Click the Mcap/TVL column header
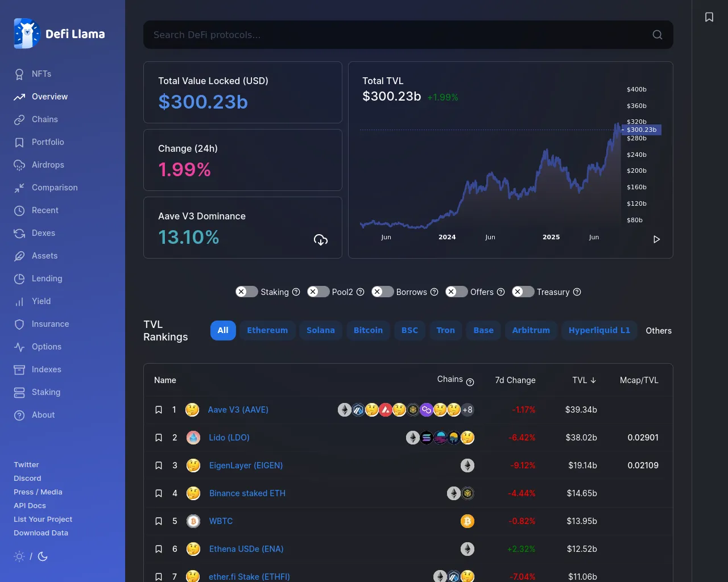 639,380
